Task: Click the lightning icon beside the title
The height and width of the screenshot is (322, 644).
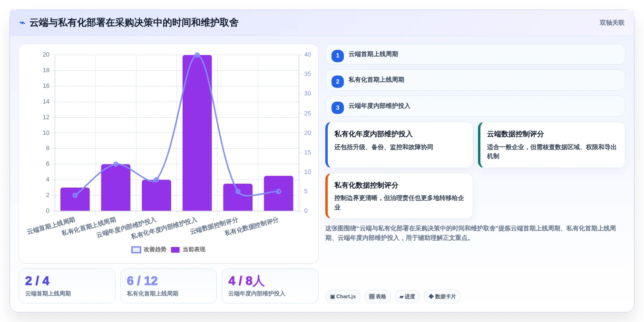Action: [x=22, y=22]
